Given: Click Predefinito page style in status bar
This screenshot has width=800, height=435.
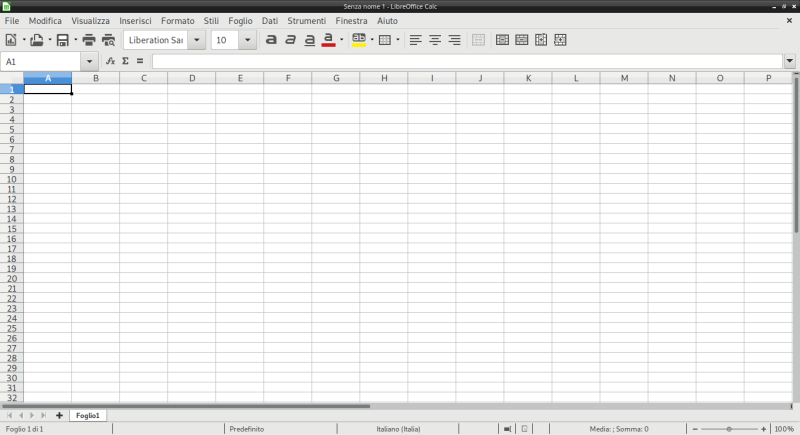Looking at the screenshot, I should tap(247, 429).
